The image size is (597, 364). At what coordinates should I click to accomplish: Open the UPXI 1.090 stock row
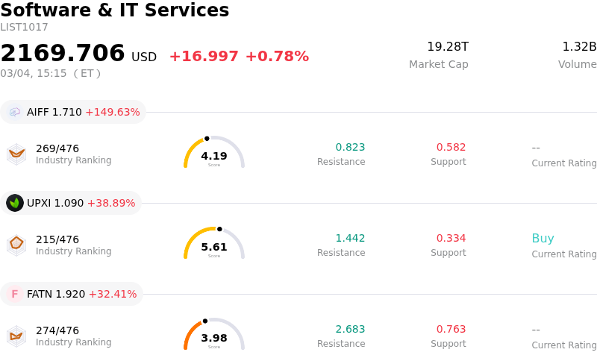pyautogui.click(x=81, y=203)
